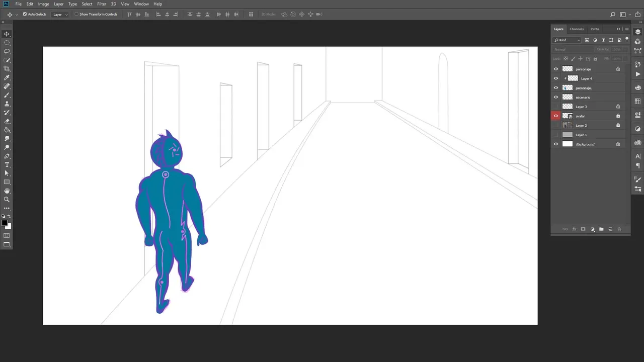
Task: Hide the escenario layer
Action: pos(556,97)
